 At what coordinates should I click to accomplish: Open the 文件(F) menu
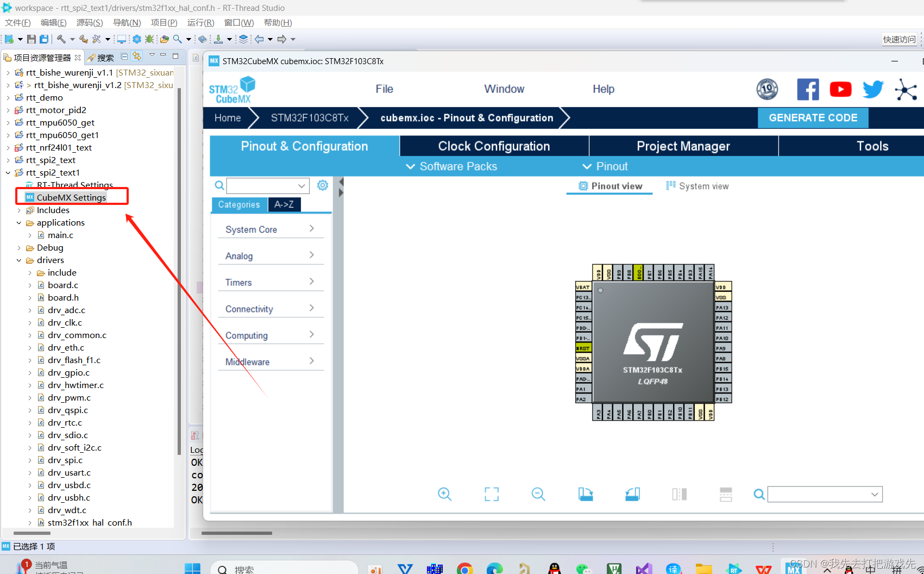(x=18, y=22)
